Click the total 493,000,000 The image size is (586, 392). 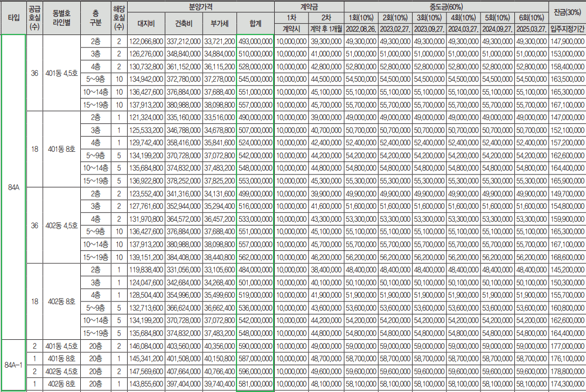click(x=255, y=41)
